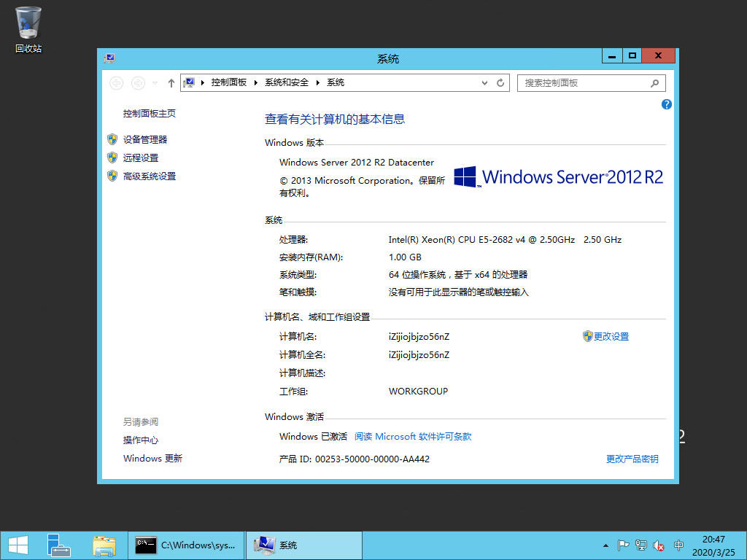This screenshot has height=560, width=747.
Task: Click the shield icon beside 高级系统设置
Action: (x=112, y=176)
